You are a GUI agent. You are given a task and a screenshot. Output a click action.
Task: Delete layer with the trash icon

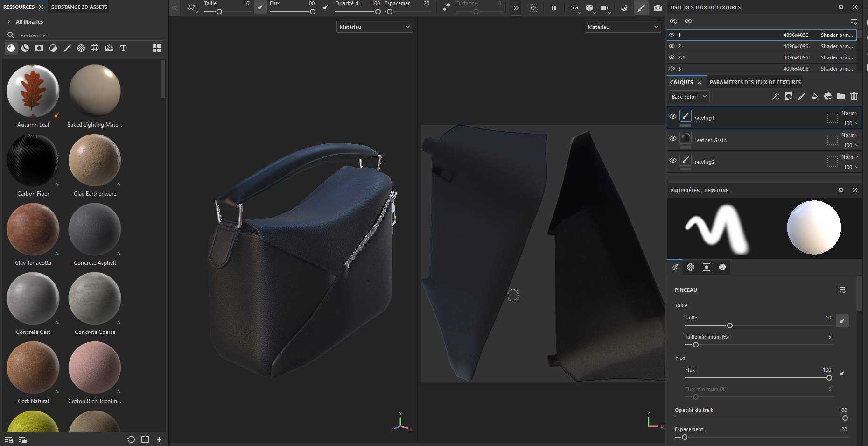pos(854,96)
